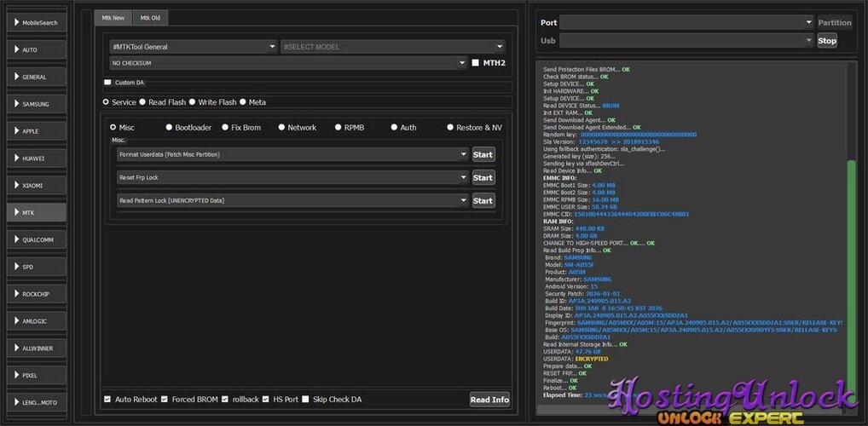Viewport: 868px width, 426px height.
Task: Select the Read Flash radio option
Action: click(142, 102)
